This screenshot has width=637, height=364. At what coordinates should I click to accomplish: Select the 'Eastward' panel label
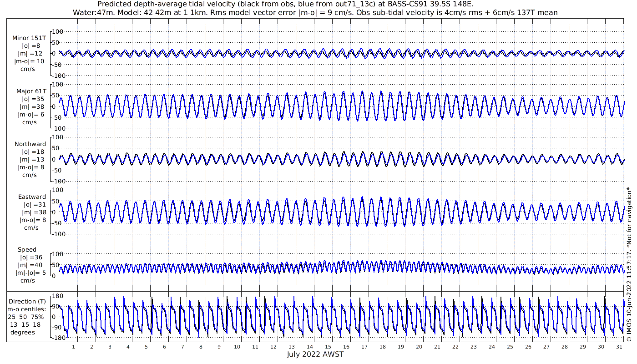click(x=32, y=197)
